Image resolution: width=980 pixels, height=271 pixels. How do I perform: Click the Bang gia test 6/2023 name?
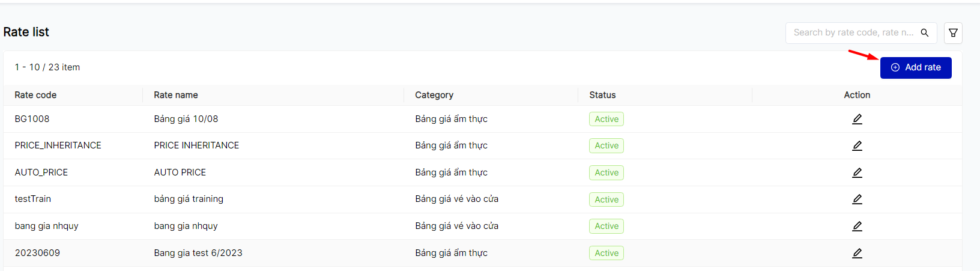pos(198,253)
